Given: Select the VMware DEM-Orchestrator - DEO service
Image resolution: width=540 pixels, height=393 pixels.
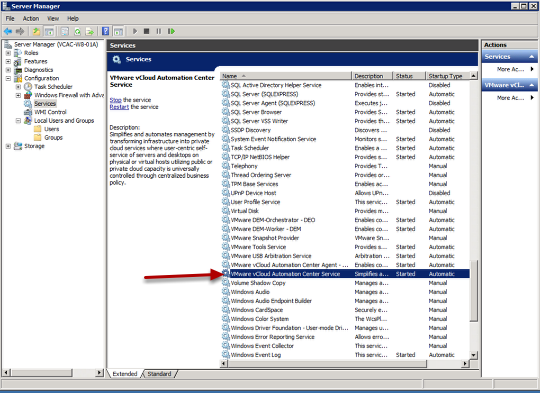Looking at the screenshot, I should [345, 220].
